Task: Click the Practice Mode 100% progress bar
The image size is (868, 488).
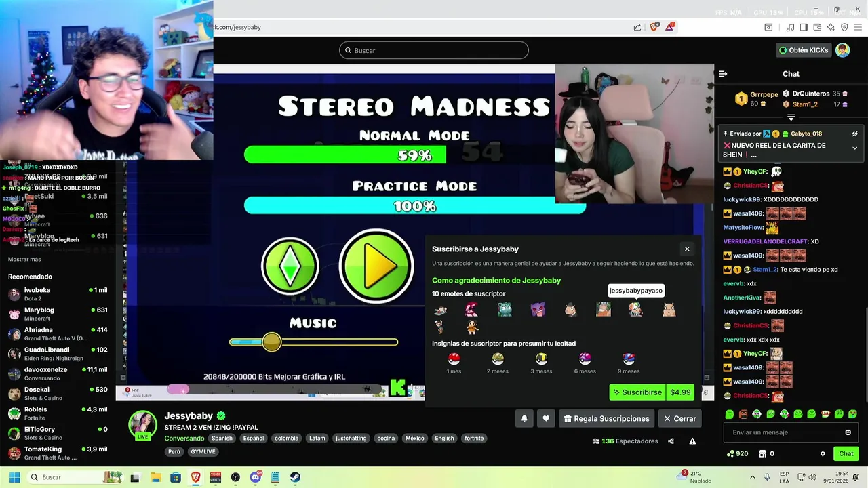Action: click(415, 205)
